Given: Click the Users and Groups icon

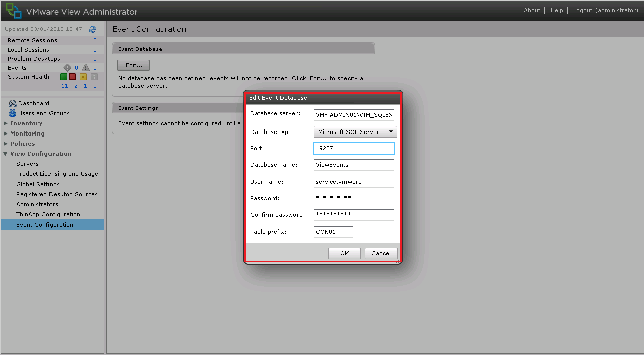Looking at the screenshot, I should coord(14,113).
